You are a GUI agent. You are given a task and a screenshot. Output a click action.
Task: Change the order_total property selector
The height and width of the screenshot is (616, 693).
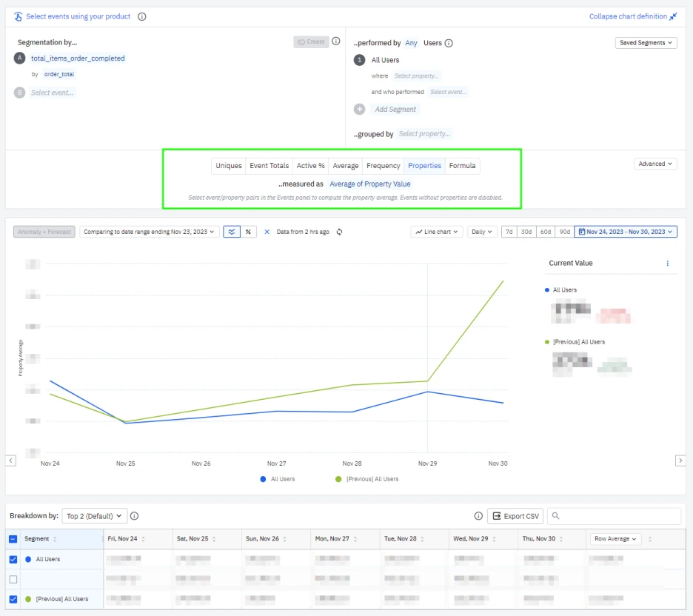click(x=59, y=74)
